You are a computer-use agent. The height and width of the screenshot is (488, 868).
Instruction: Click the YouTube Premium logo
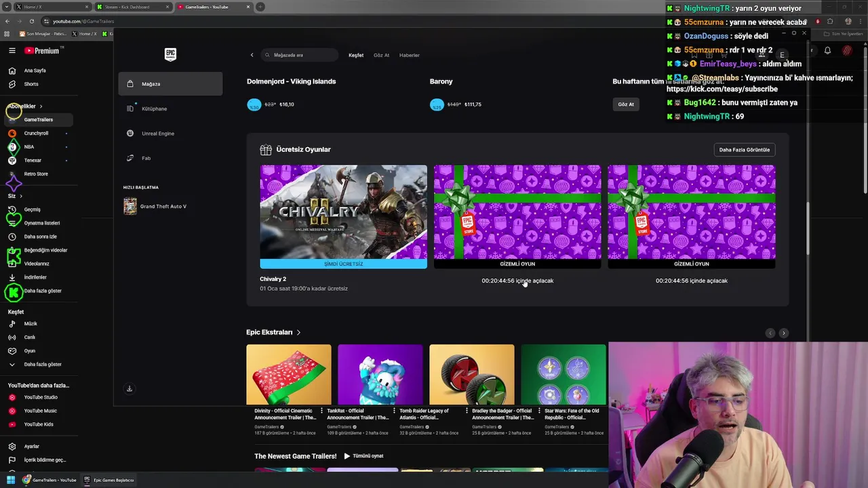pyautogui.click(x=42, y=51)
